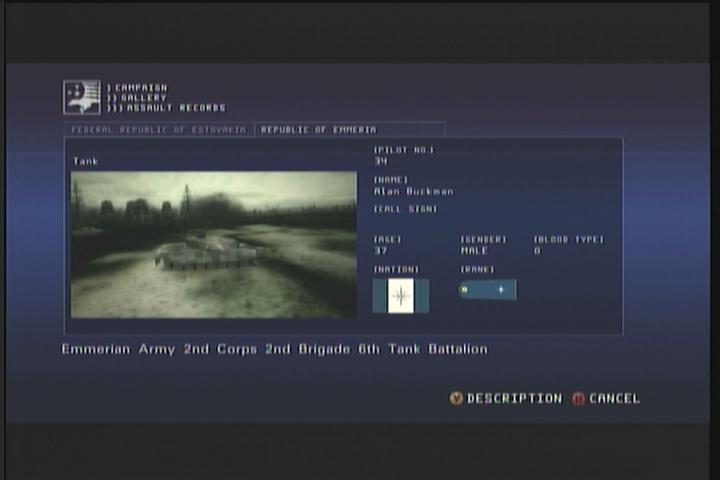The height and width of the screenshot is (480, 720).
Task: Click the [AGE] field label
Action: tap(388, 239)
